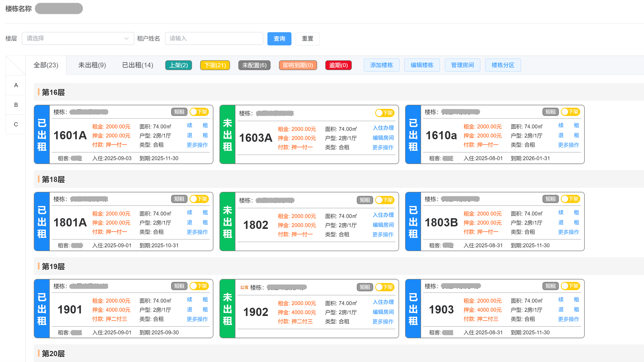Open the 楼层 floor dropdown
The image size is (644, 362).
[x=78, y=38]
